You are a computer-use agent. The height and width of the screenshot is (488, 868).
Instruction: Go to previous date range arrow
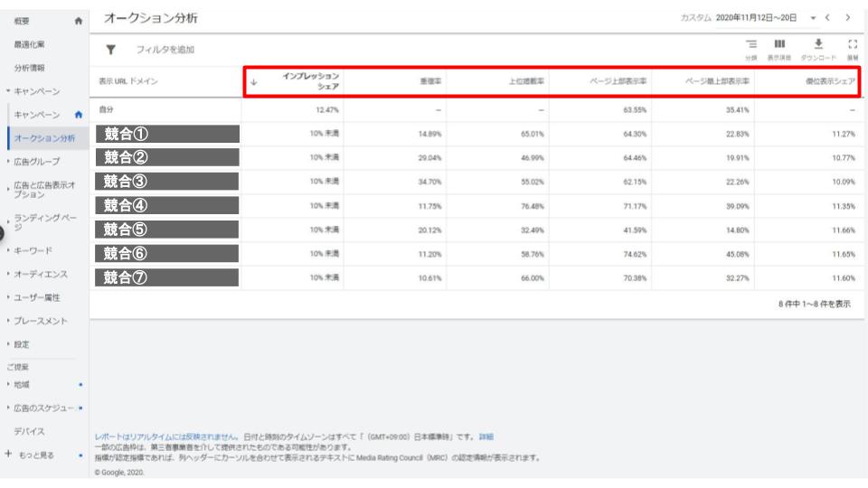click(827, 18)
